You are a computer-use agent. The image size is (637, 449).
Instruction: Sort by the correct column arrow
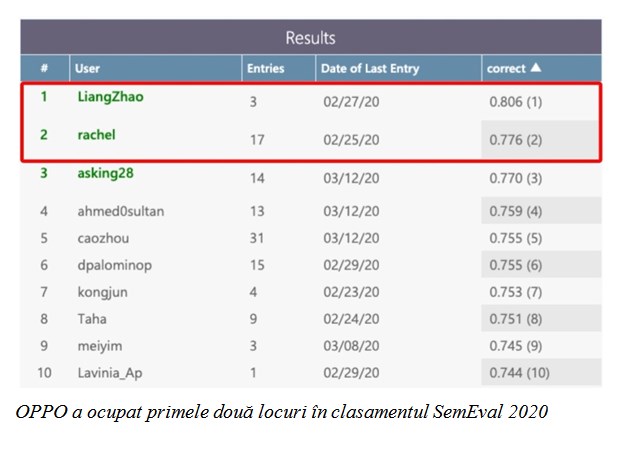(x=535, y=68)
